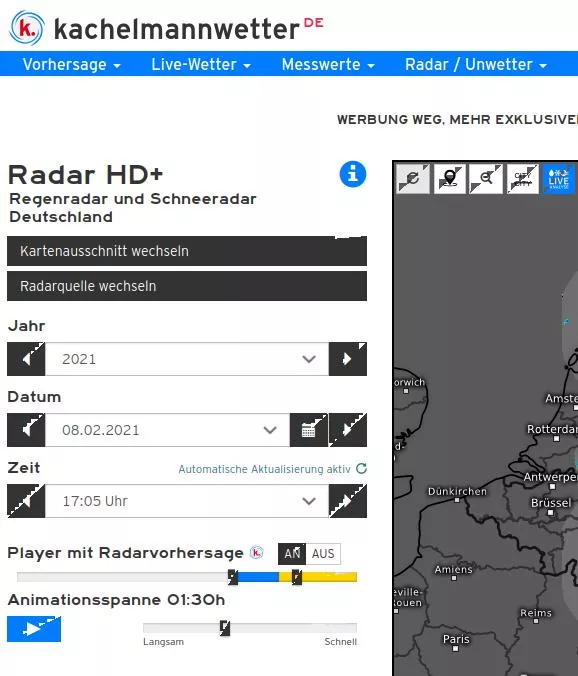Open the Radar / Unwetter menu
Image resolution: width=578 pixels, height=676 pixels.
[476, 64]
